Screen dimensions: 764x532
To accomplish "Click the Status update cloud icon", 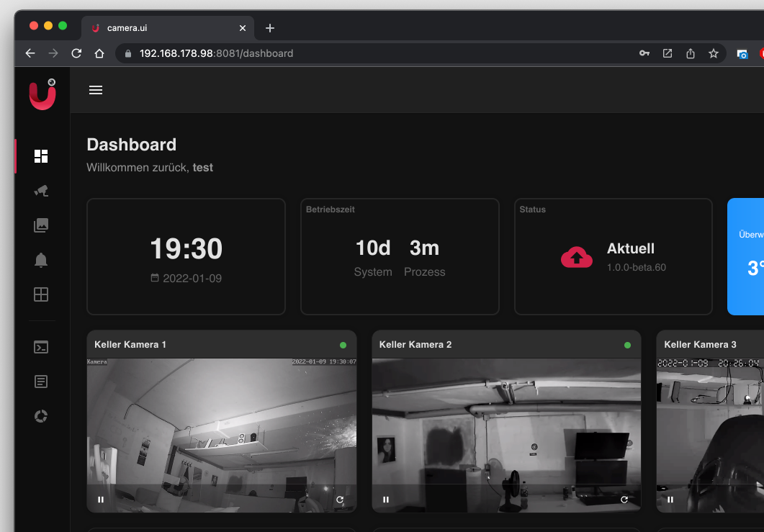I will point(576,257).
